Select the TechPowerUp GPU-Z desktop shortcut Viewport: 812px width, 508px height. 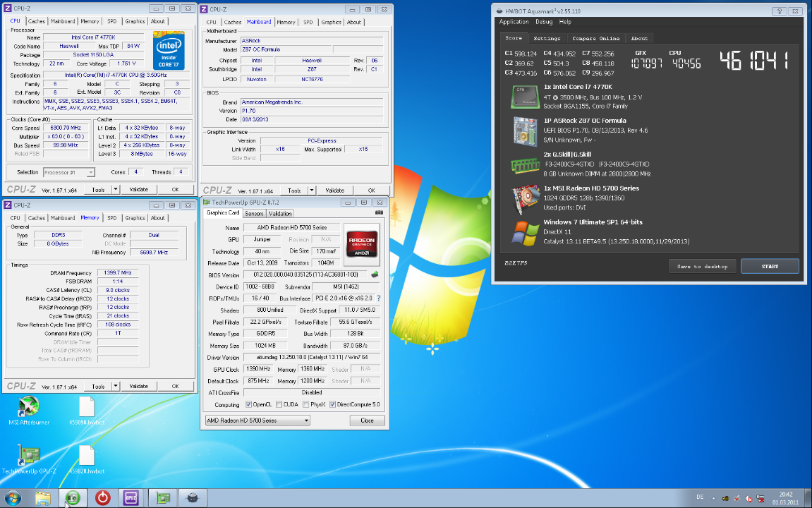pos(28,459)
